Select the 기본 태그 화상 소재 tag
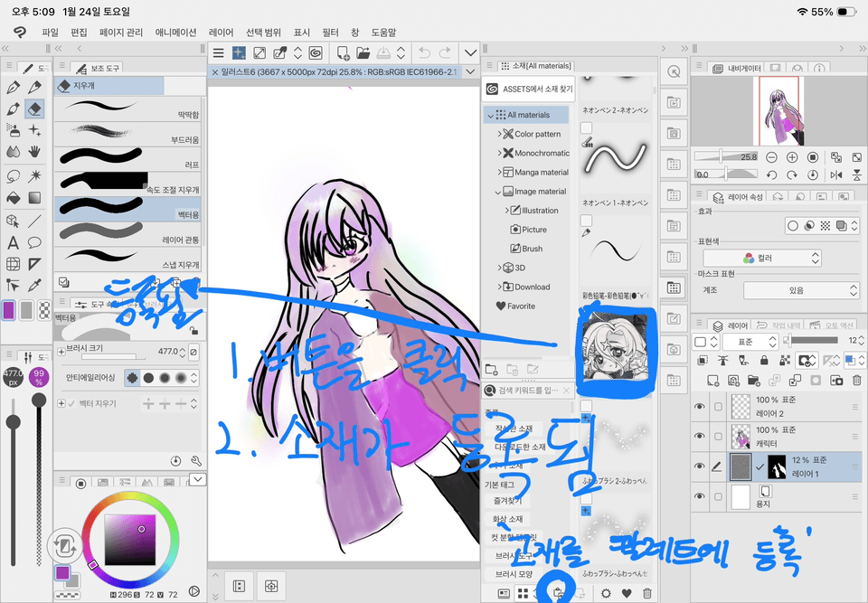 (507, 519)
